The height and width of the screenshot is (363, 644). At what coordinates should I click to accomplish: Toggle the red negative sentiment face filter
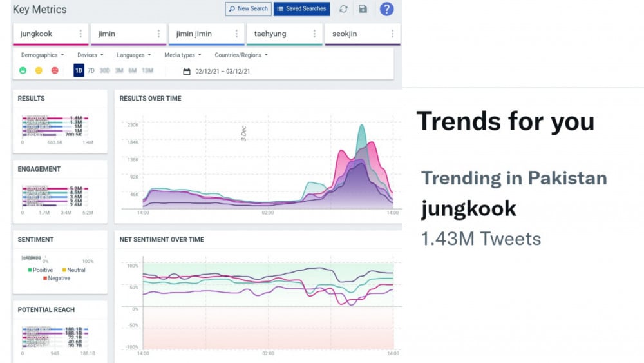pos(55,70)
